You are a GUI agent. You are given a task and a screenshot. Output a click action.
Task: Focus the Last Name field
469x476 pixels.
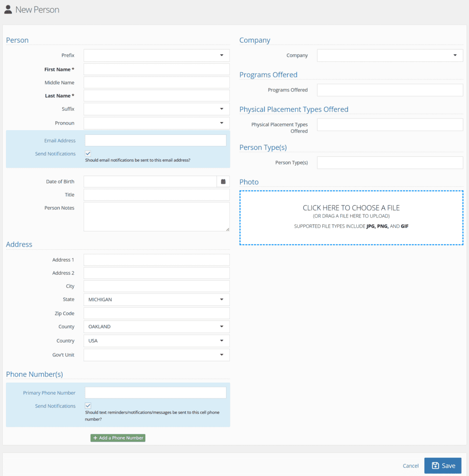(156, 96)
